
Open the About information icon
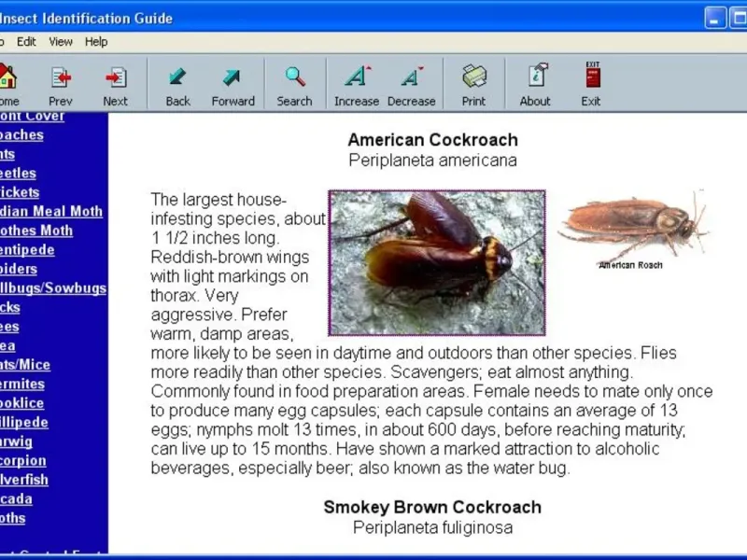(535, 84)
